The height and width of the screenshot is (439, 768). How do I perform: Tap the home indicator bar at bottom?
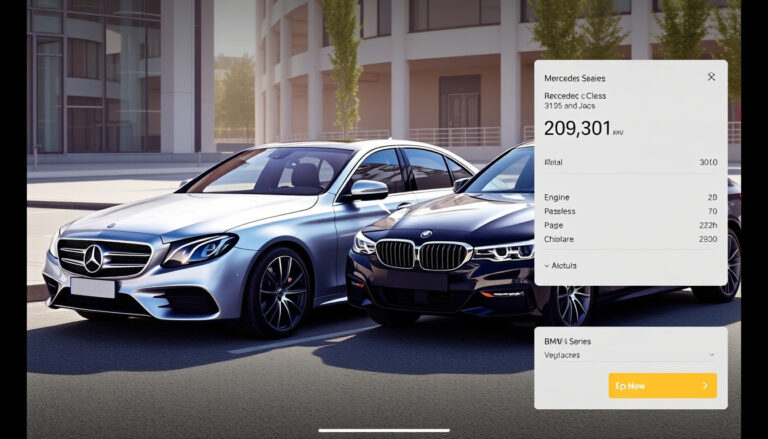click(384, 431)
